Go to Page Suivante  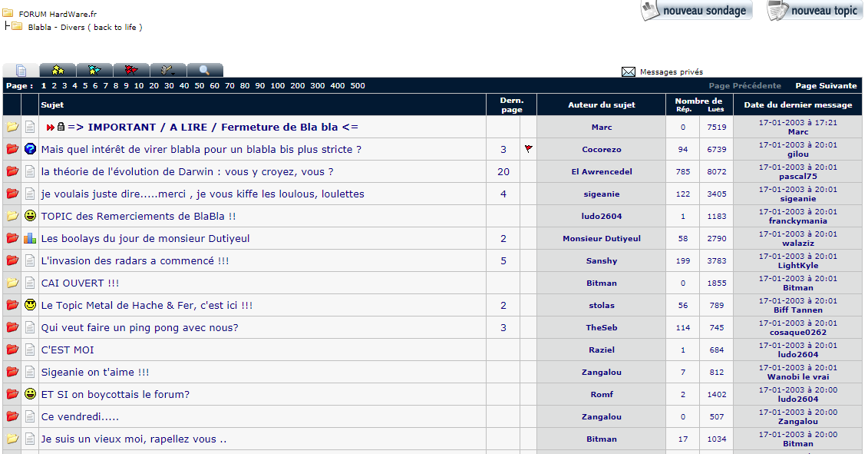825,85
